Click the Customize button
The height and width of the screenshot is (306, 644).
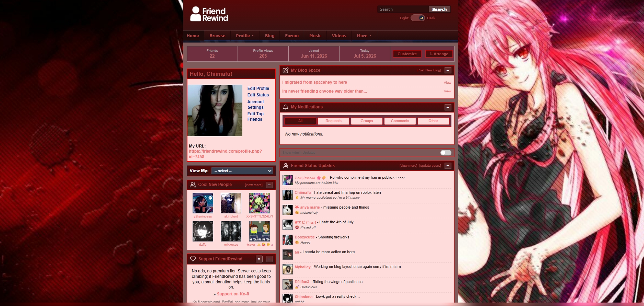pyautogui.click(x=407, y=54)
